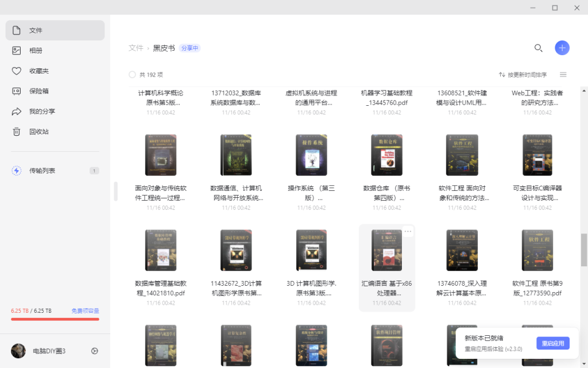Click the 重启应用 restart button

pos(553,343)
